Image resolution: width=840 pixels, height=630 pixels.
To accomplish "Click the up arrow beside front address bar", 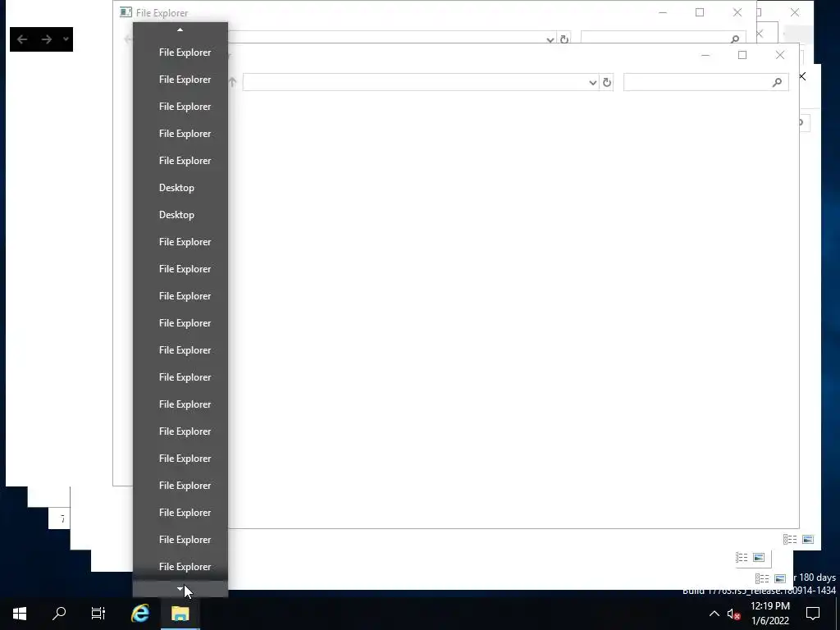I will click(232, 82).
